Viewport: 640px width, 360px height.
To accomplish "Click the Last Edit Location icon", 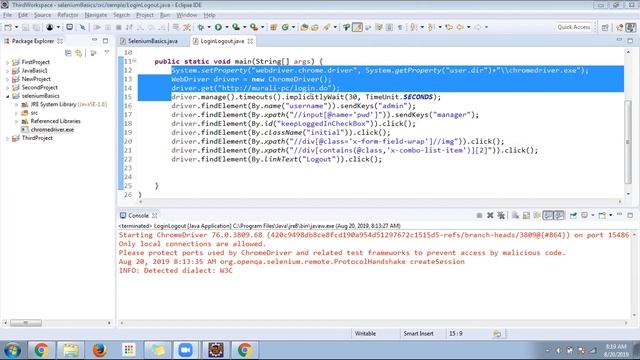I will [x=449, y=27].
